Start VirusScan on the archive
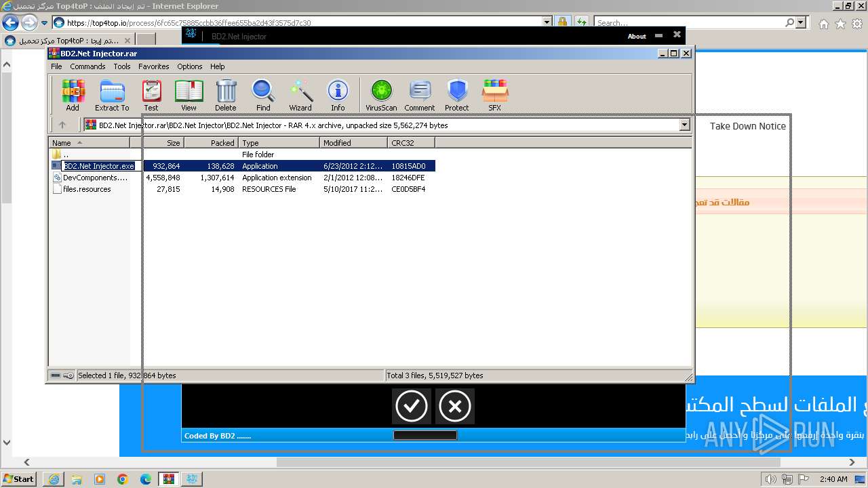This screenshot has height=488, width=868. click(381, 95)
